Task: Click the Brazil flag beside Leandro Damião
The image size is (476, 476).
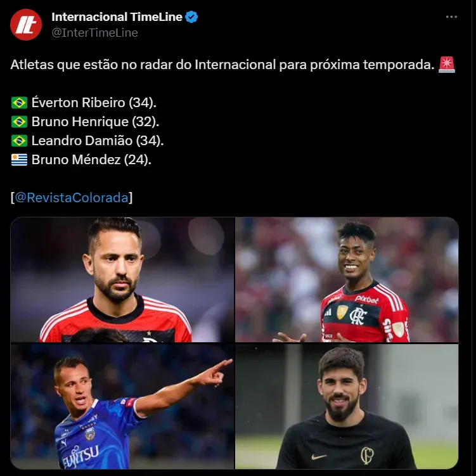Action: (20, 141)
